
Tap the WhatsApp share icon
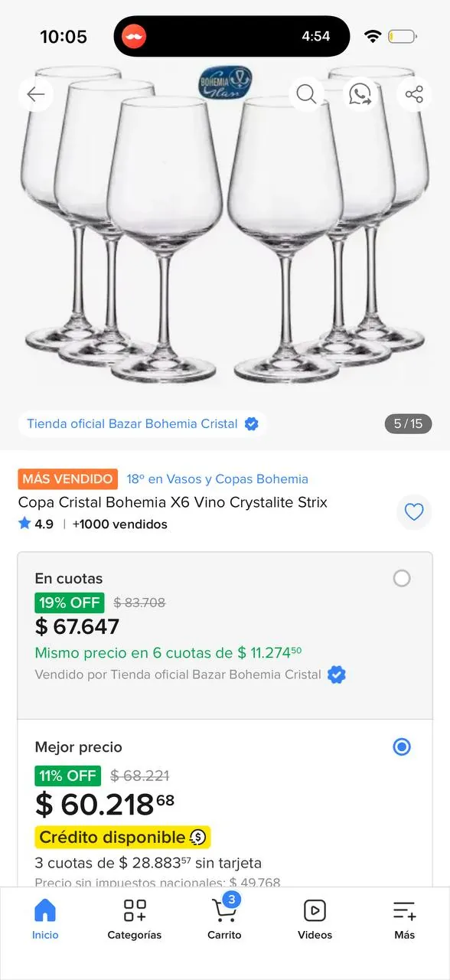coord(360,94)
